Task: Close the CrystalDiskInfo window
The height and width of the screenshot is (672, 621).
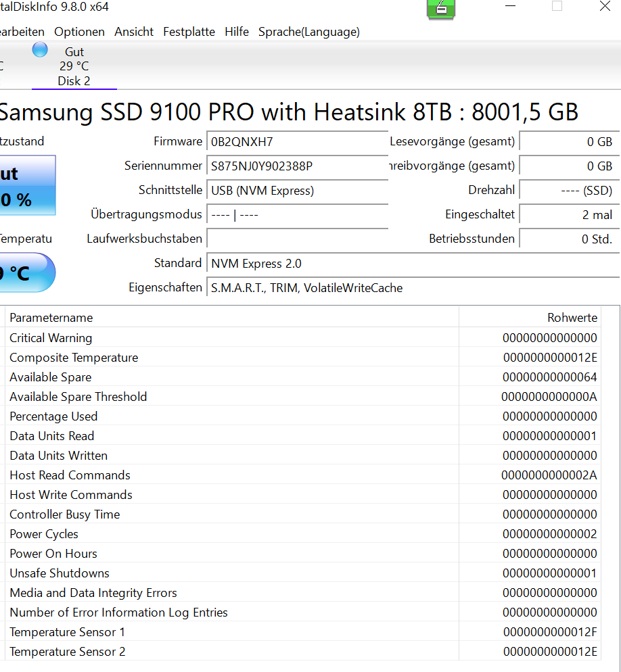Action: click(605, 6)
